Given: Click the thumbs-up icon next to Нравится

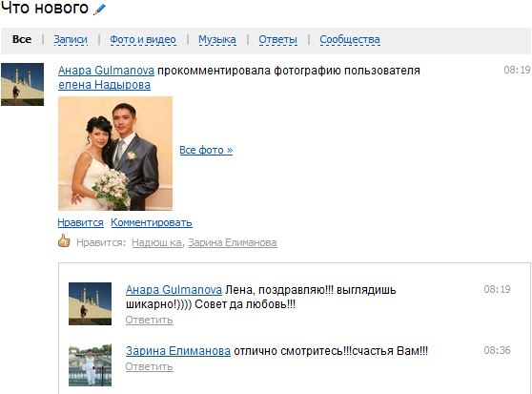Looking at the screenshot, I should click(x=64, y=241).
